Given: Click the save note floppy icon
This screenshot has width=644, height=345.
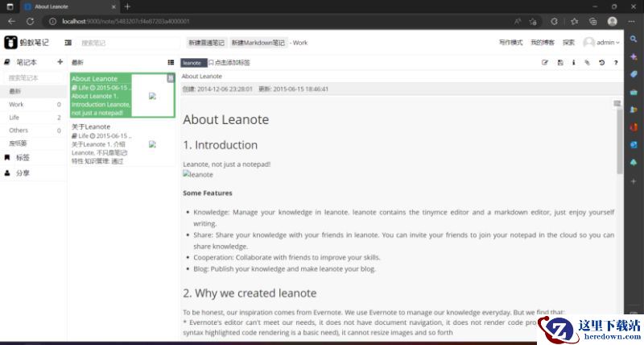Looking at the screenshot, I should point(559,63).
